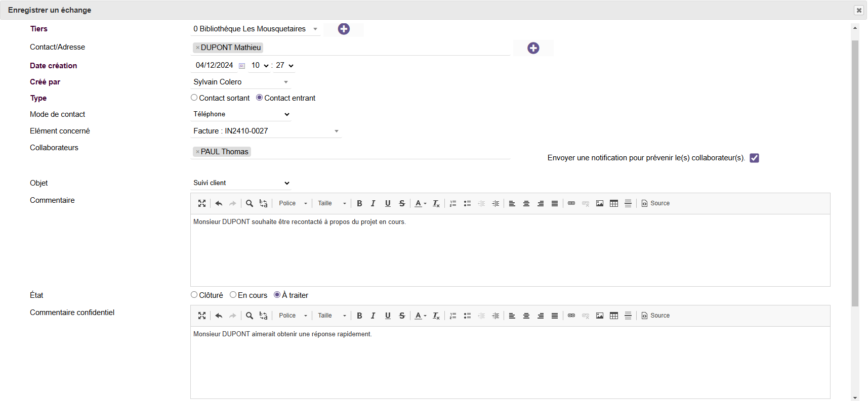Click the Source button in the Commentaire toolbar

(x=655, y=203)
